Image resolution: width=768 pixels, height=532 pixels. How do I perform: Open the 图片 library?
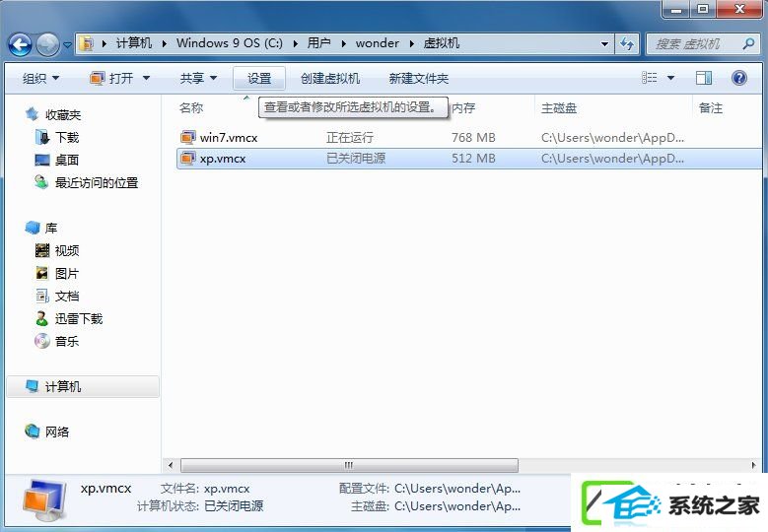[x=67, y=274]
